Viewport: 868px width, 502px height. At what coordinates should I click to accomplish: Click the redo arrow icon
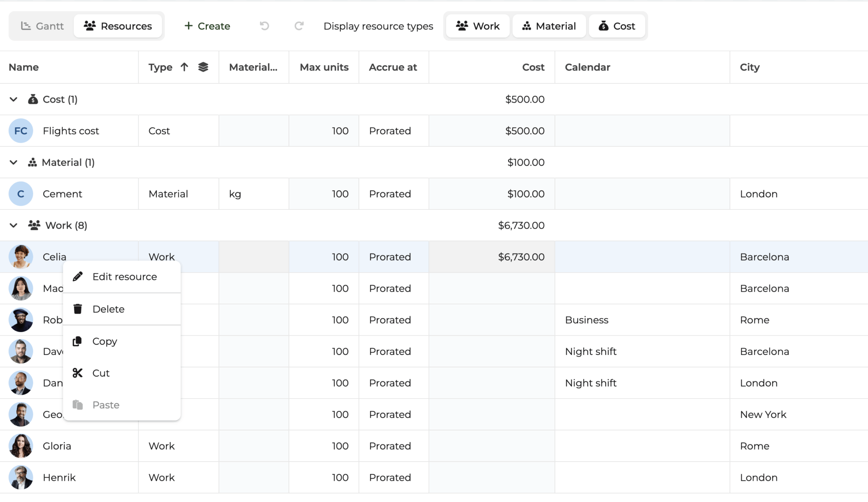coord(299,26)
